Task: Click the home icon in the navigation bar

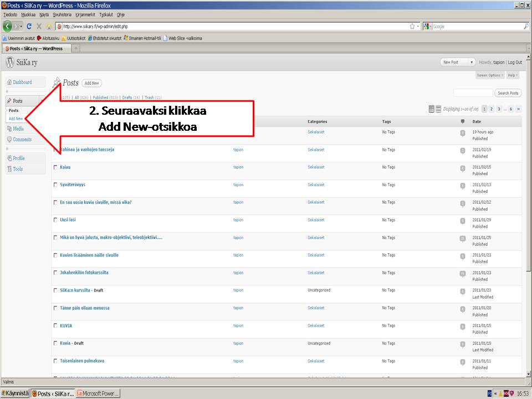Action: (49, 26)
